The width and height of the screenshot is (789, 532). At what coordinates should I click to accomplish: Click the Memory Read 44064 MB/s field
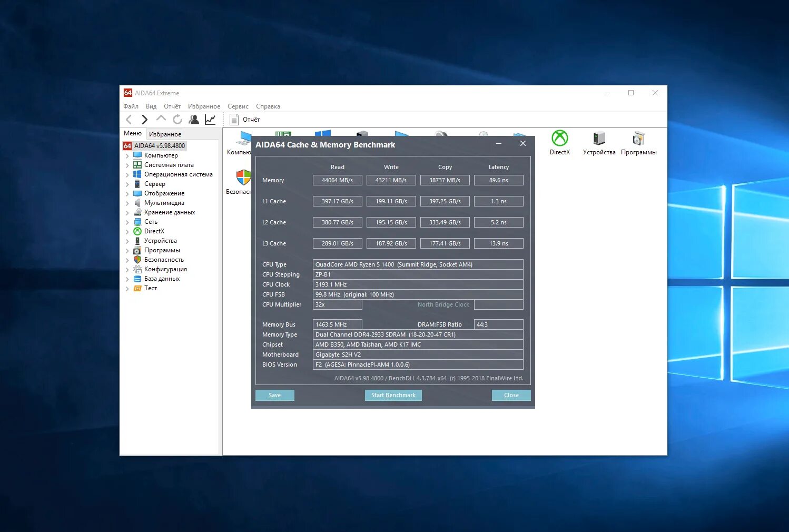338,180
